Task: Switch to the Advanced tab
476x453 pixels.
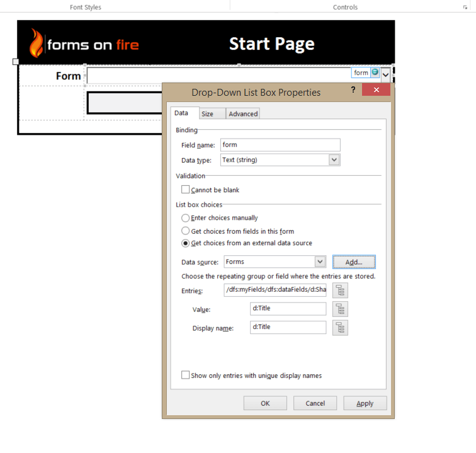Action: [x=243, y=113]
